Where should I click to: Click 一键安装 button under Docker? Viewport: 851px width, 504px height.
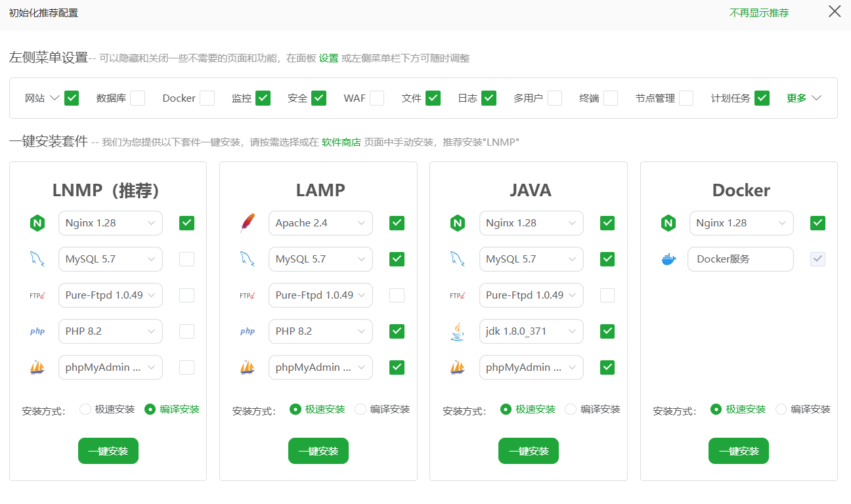pyautogui.click(x=739, y=451)
